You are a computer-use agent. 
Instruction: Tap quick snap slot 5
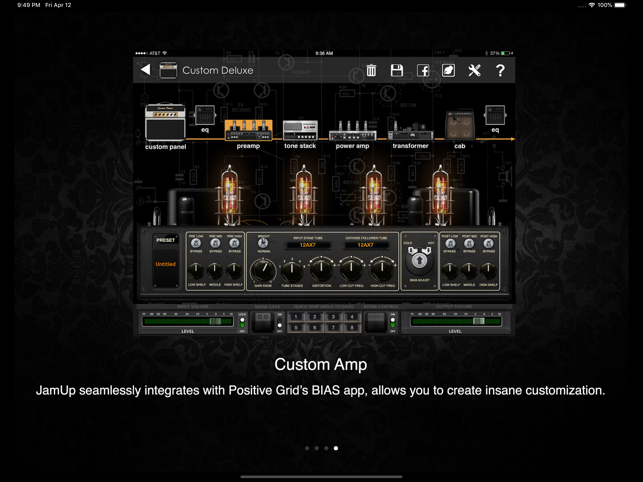(x=296, y=327)
